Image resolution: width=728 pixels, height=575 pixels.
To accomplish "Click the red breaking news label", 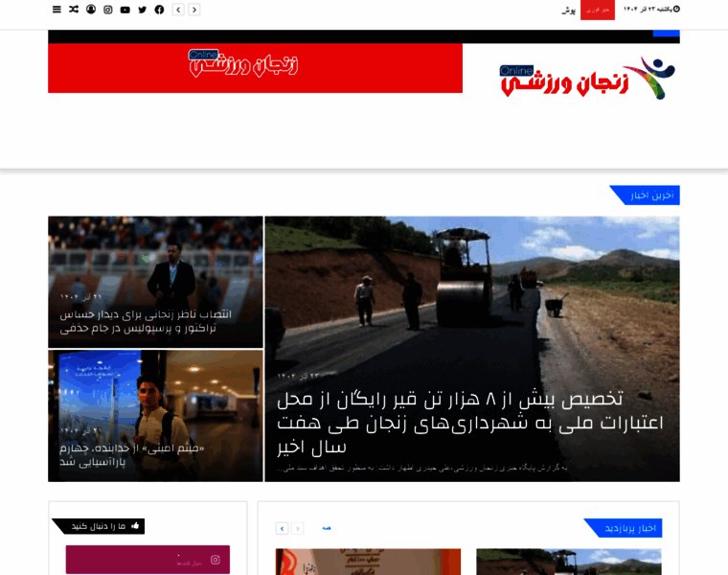I will point(598,10).
